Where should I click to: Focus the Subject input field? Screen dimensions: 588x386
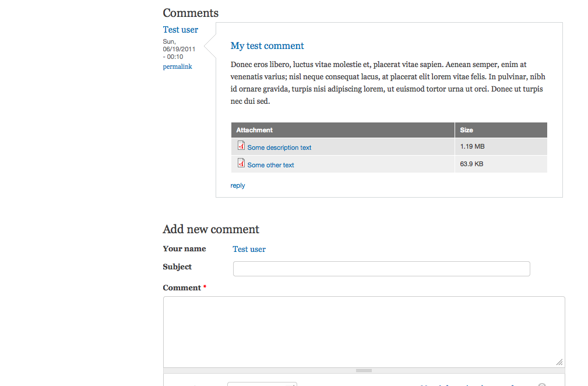point(381,269)
